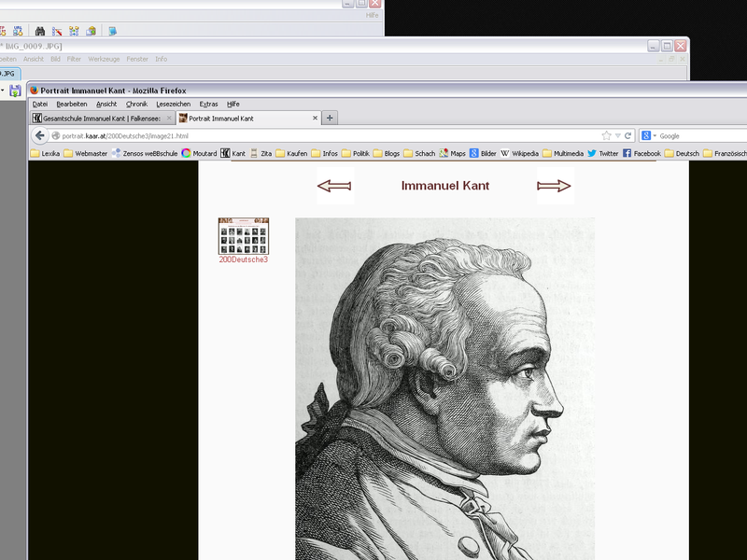747x560 pixels.
Task: Open the Kant bookmark
Action: [233, 153]
